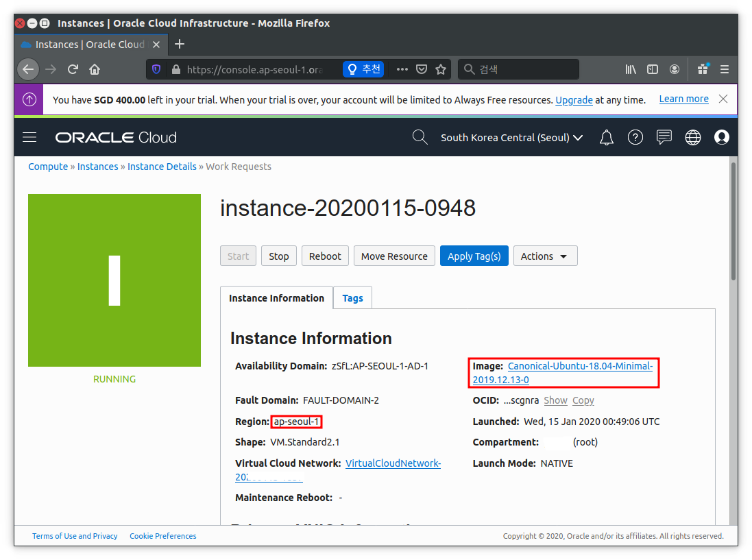Viewport: 752px width, 560px height.
Task: Click the Firefox search field
Action: (518, 69)
